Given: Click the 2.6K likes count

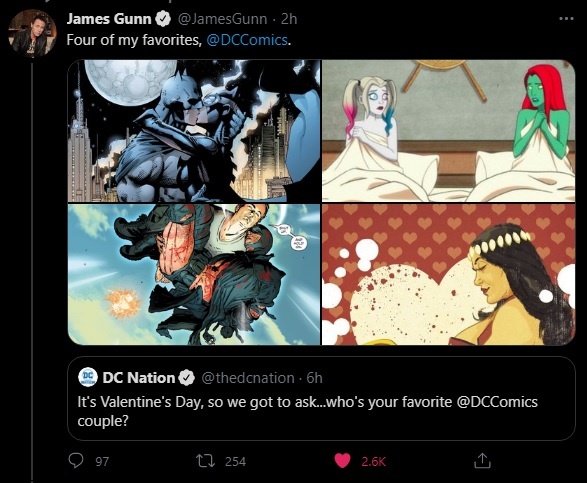Looking at the screenshot, I should tap(373, 461).
